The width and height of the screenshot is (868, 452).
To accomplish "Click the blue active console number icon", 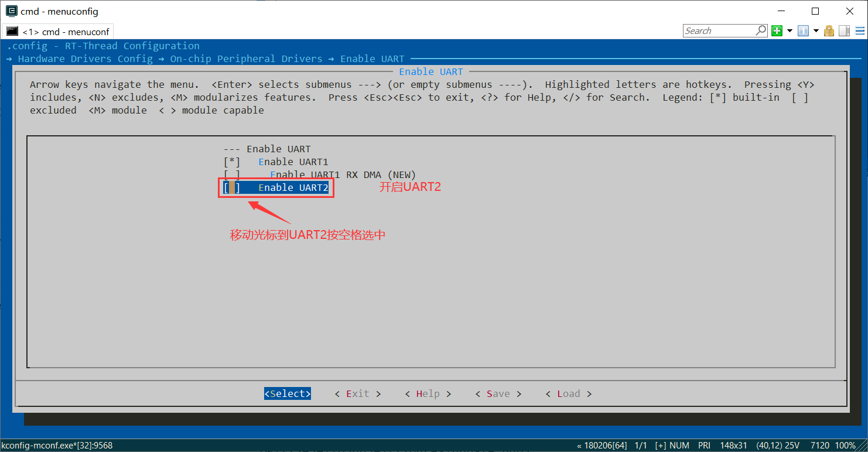I will pos(804,31).
